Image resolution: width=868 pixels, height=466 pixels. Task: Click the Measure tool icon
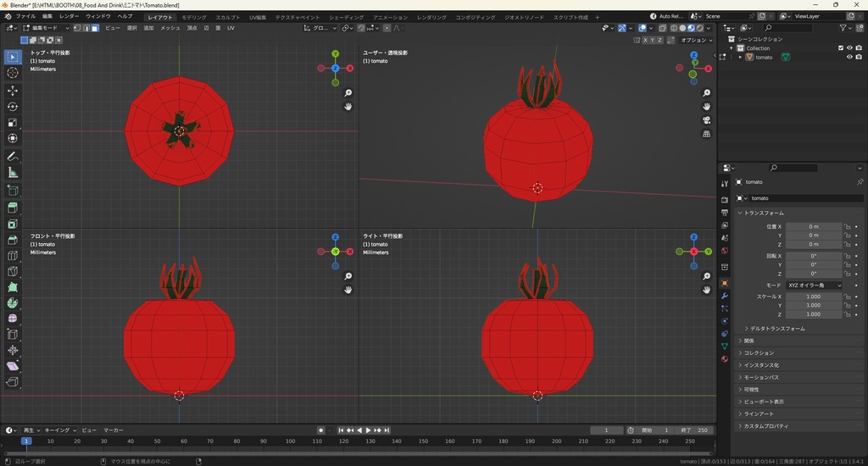coord(13,173)
